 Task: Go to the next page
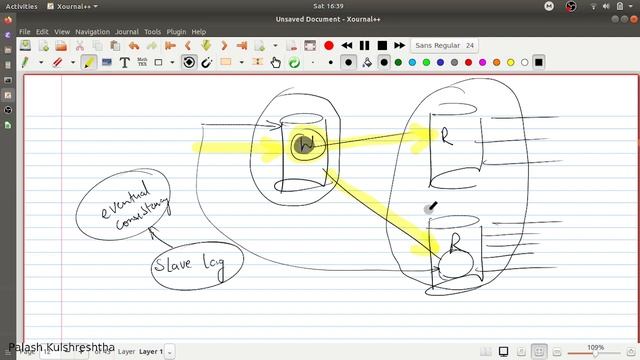point(224,45)
